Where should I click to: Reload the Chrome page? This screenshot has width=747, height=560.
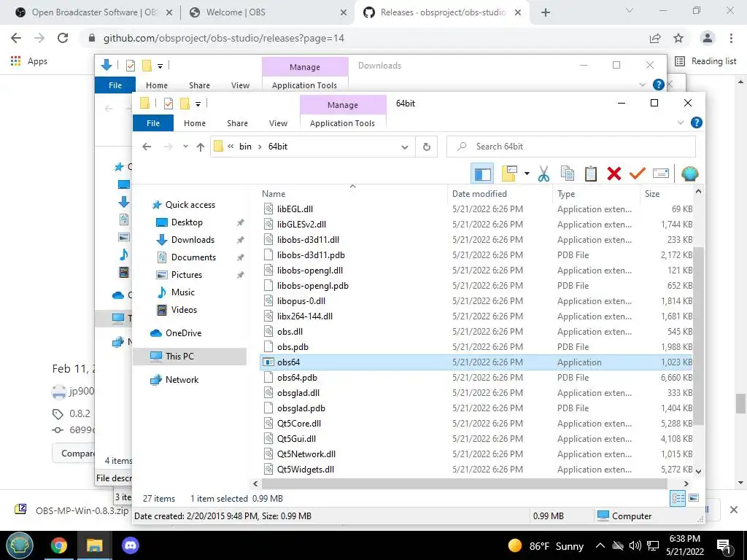click(x=63, y=38)
